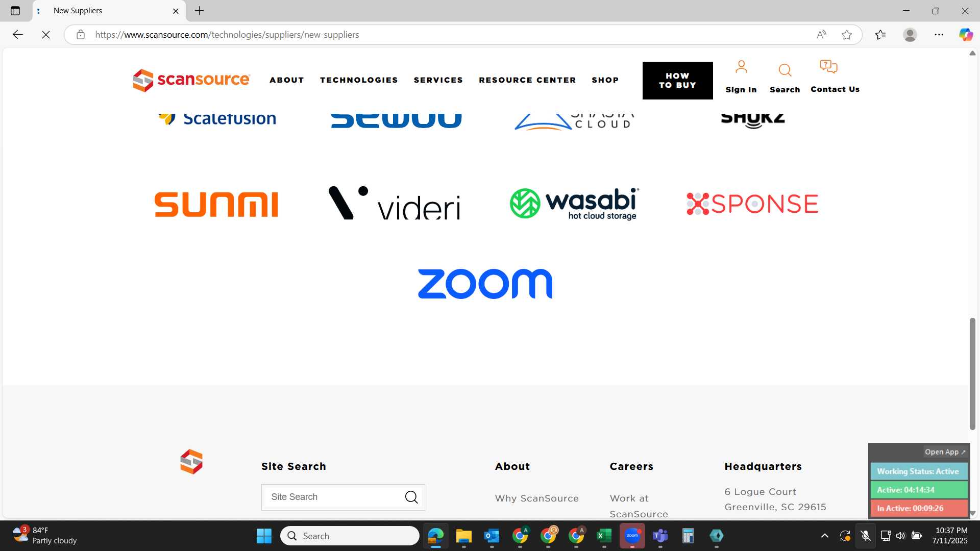Open Outlook from the taskbar
The image size is (980, 551).
492,536
